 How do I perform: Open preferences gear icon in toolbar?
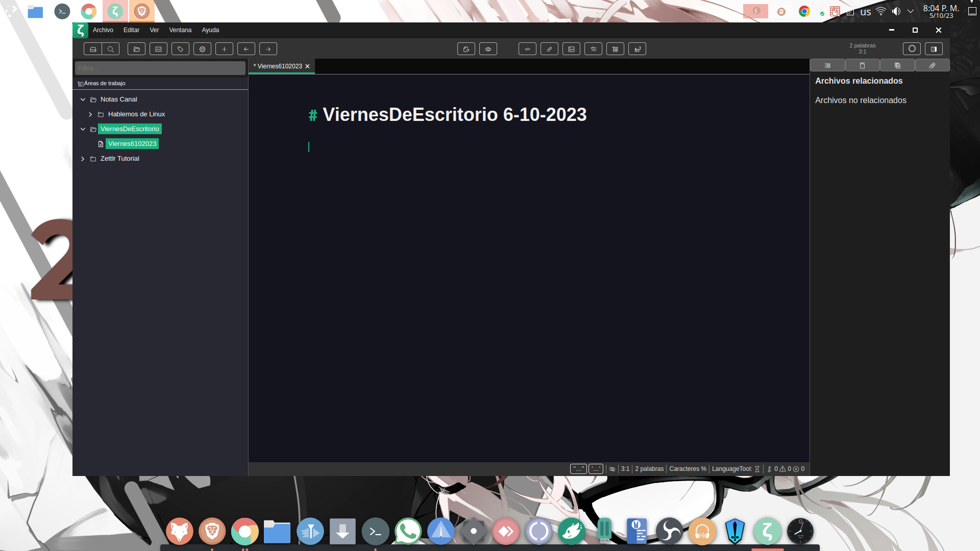[x=202, y=49]
